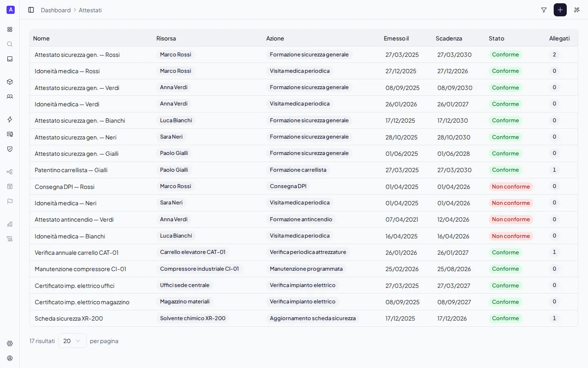
Task: Open the inbox icon in sidebar
Action: coord(10,59)
